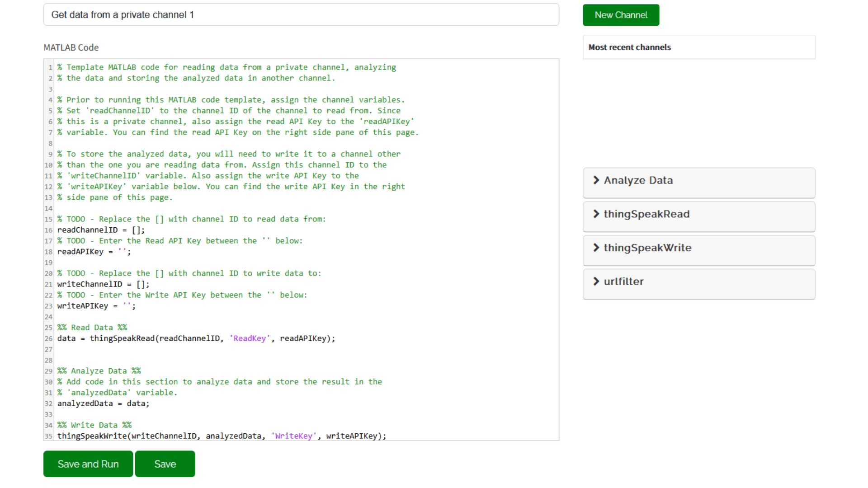Image resolution: width=868 pixels, height=488 pixels.
Task: Click chevron icon beside thingSpeakWrite
Action: point(596,248)
